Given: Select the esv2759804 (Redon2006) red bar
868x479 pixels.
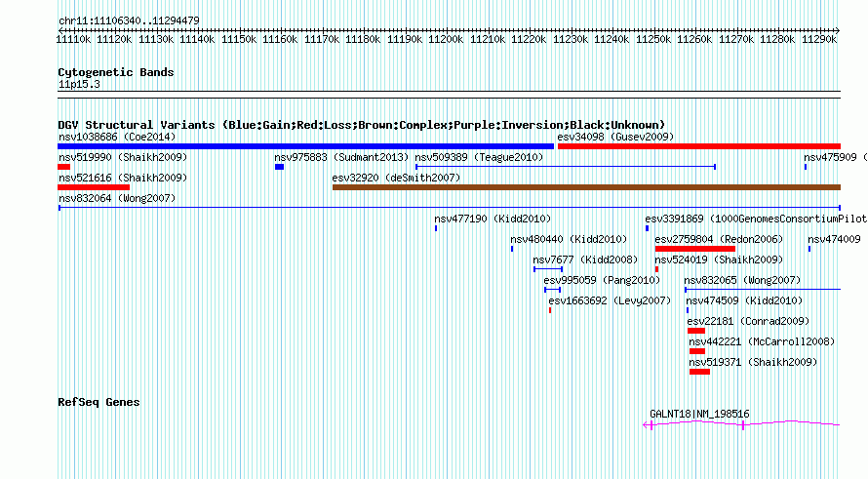Looking at the screenshot, I should (x=694, y=249).
